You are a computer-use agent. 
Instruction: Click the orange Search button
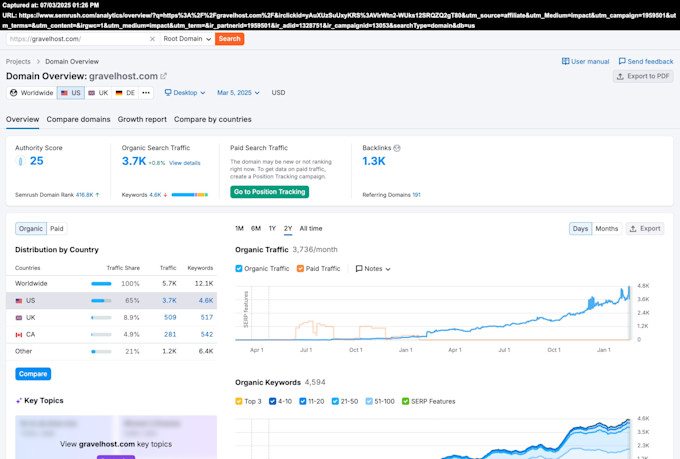click(x=229, y=39)
